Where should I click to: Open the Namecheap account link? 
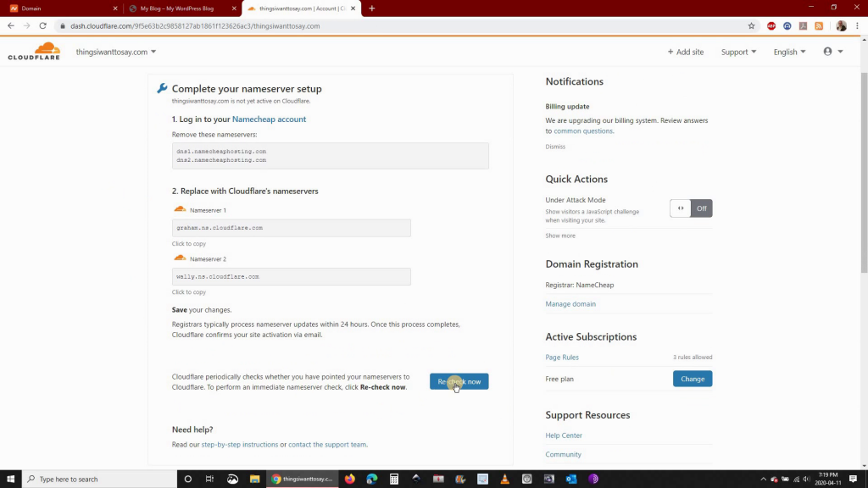[x=269, y=119]
